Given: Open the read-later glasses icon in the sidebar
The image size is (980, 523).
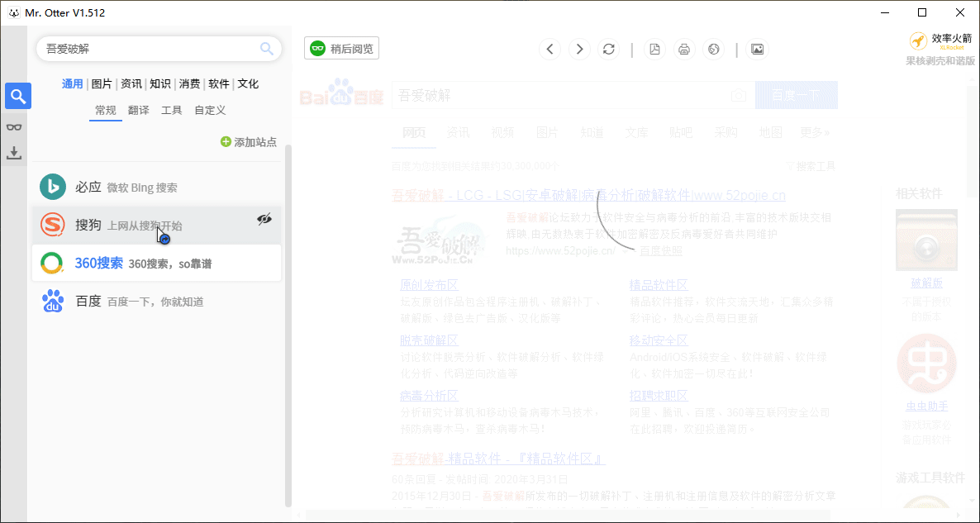Looking at the screenshot, I should click(x=14, y=127).
